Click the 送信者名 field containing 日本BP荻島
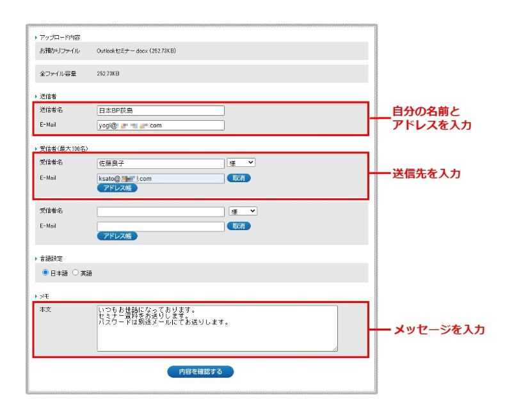The width and height of the screenshot is (512, 420). 161,111
